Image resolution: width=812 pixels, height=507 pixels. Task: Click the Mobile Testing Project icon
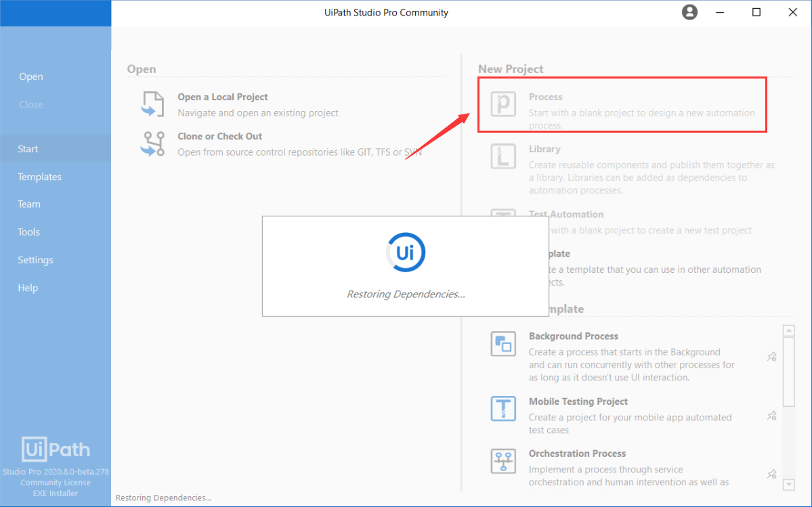(x=503, y=409)
